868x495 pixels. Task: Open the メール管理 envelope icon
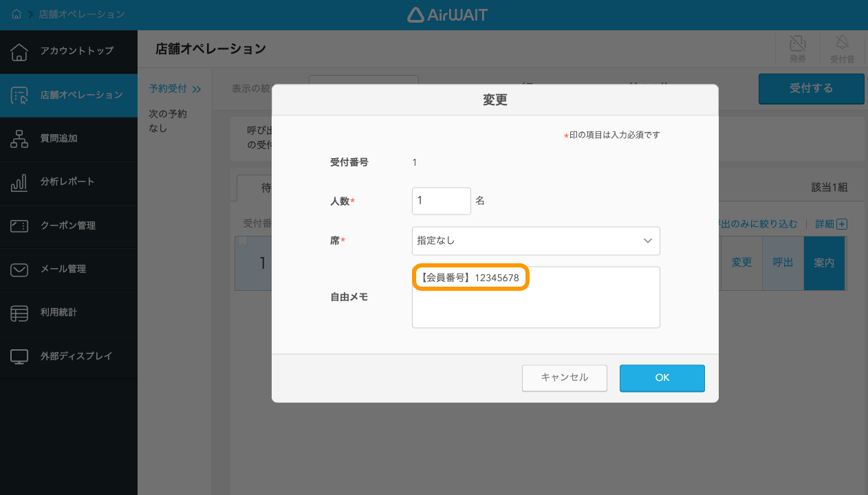19,269
